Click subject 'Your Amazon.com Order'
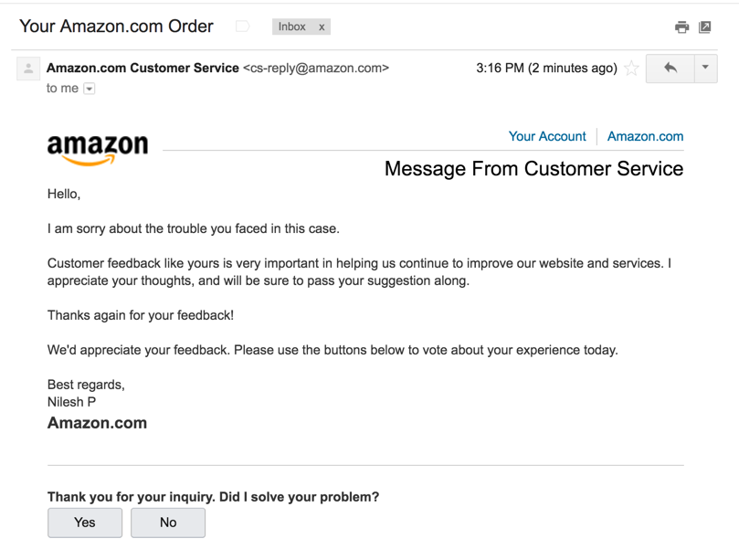Image resolution: width=739 pixels, height=560 pixels. 117,26
